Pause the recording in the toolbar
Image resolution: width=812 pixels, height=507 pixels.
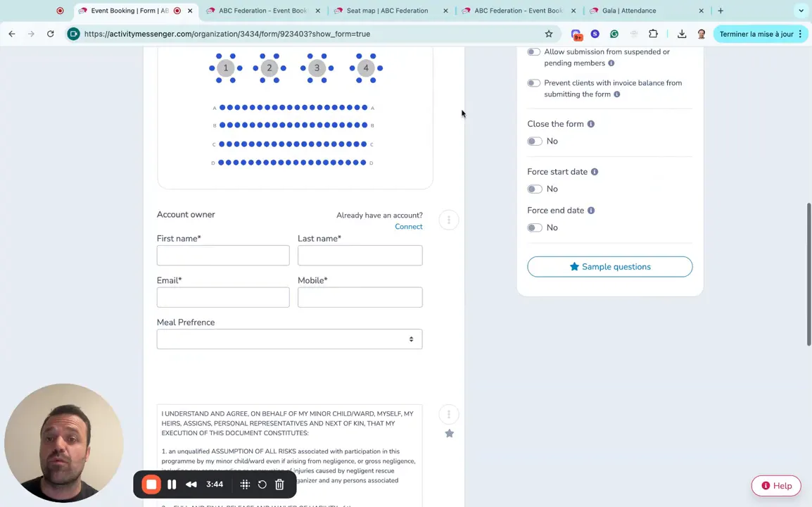tap(172, 484)
